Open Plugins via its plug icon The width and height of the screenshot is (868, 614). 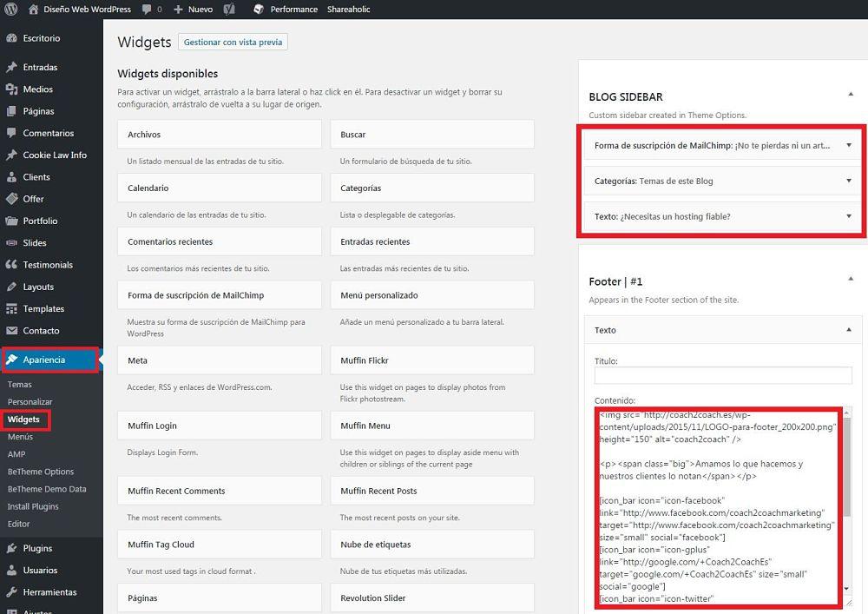(12, 548)
